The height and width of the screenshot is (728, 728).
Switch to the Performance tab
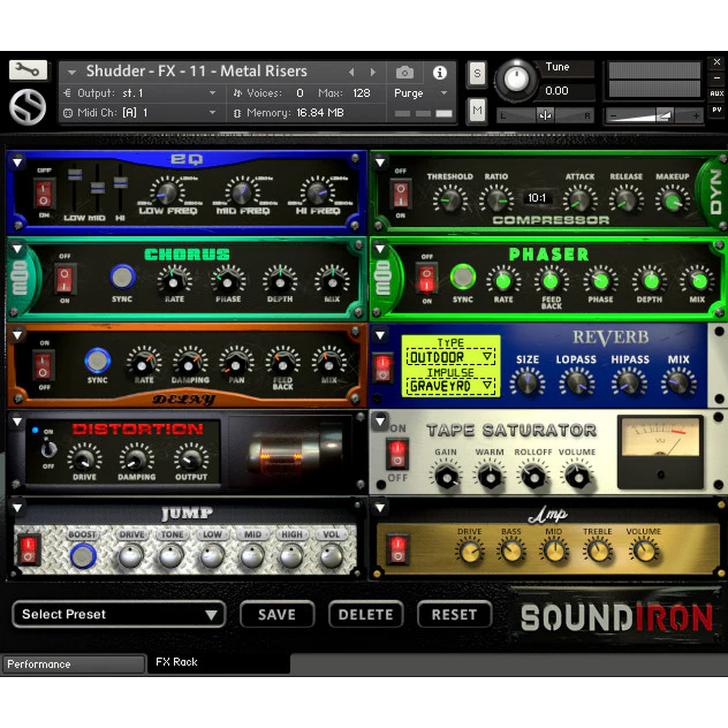pos(73,664)
